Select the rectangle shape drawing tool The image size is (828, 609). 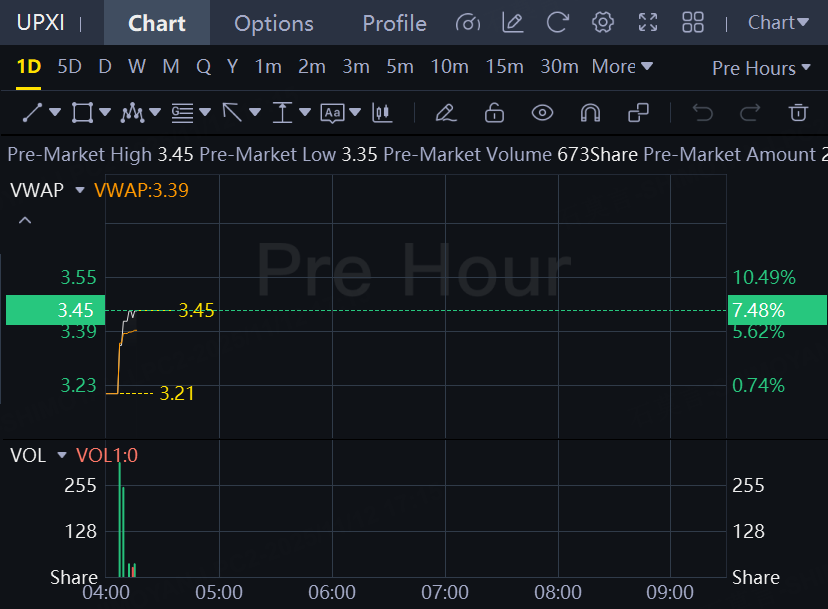(82, 112)
